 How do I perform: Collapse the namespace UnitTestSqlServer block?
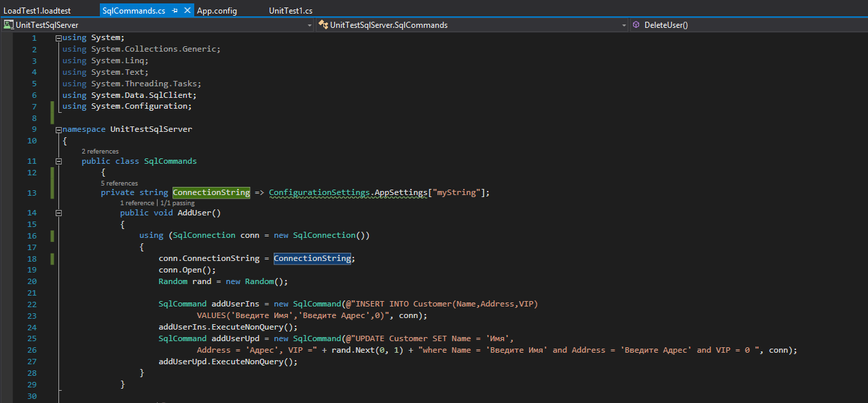click(59, 129)
